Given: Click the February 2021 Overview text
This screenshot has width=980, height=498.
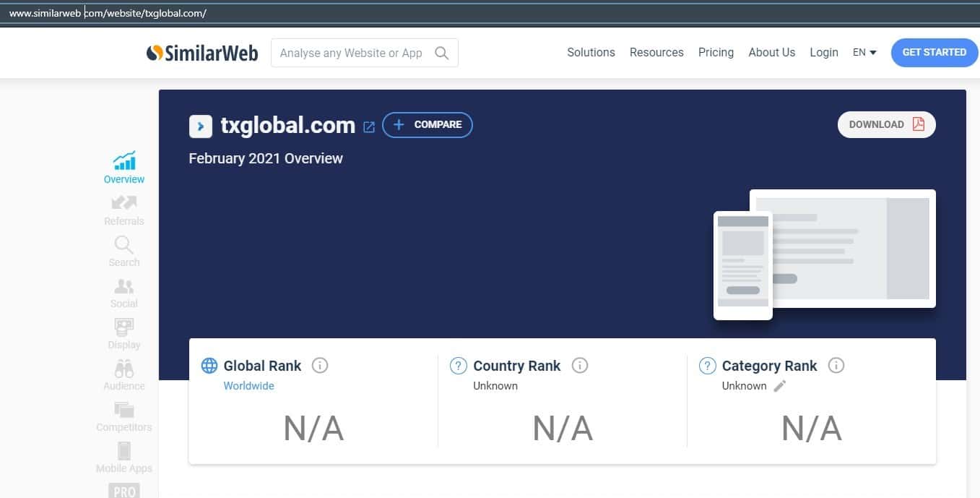Looking at the screenshot, I should 266,158.
